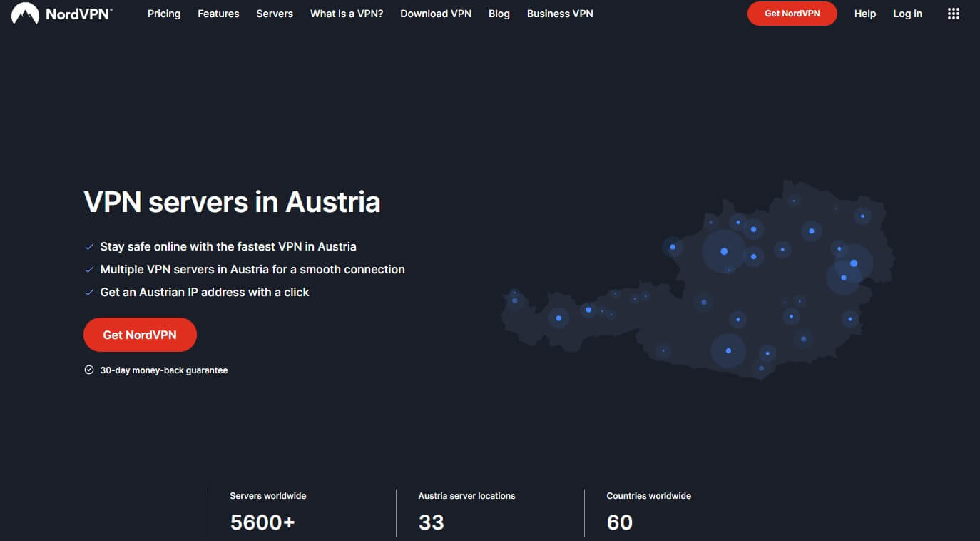980x541 pixels.
Task: Click the NordVPN mountain logo icon
Action: (x=25, y=14)
